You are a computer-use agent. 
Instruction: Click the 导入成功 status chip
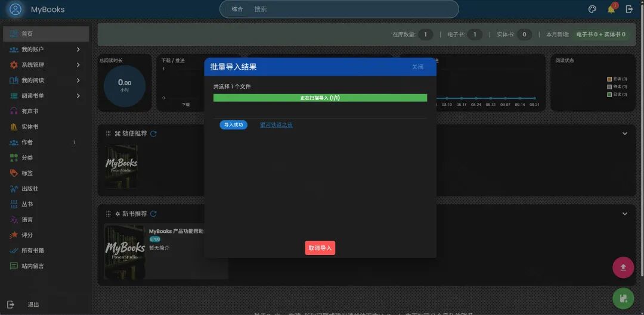[x=234, y=125]
